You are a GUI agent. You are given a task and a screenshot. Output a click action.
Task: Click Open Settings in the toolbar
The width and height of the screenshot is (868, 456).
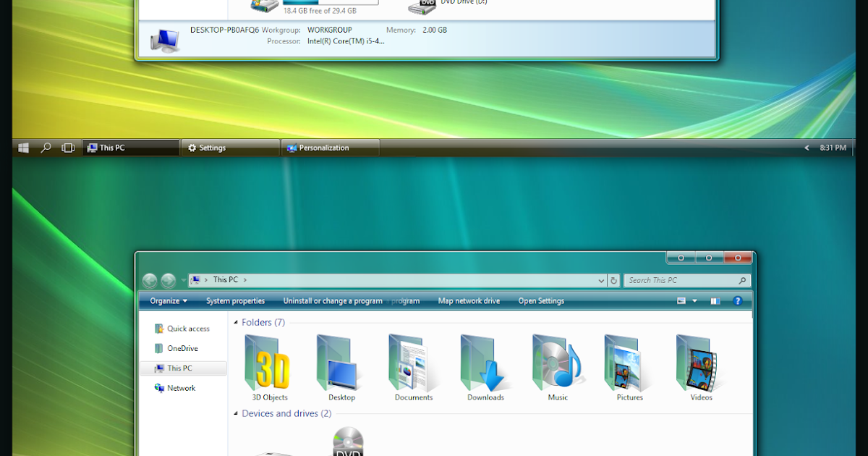541,301
